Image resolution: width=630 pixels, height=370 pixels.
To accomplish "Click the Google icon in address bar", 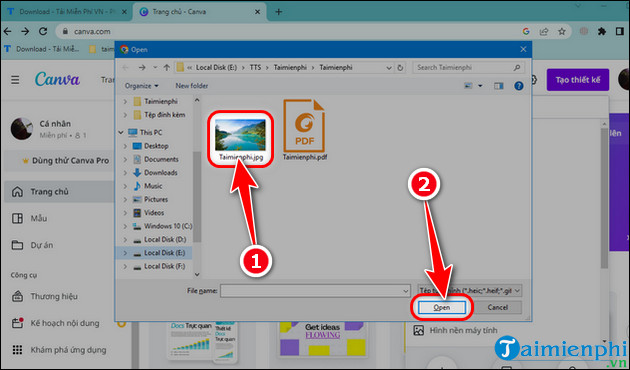I will click(526, 31).
